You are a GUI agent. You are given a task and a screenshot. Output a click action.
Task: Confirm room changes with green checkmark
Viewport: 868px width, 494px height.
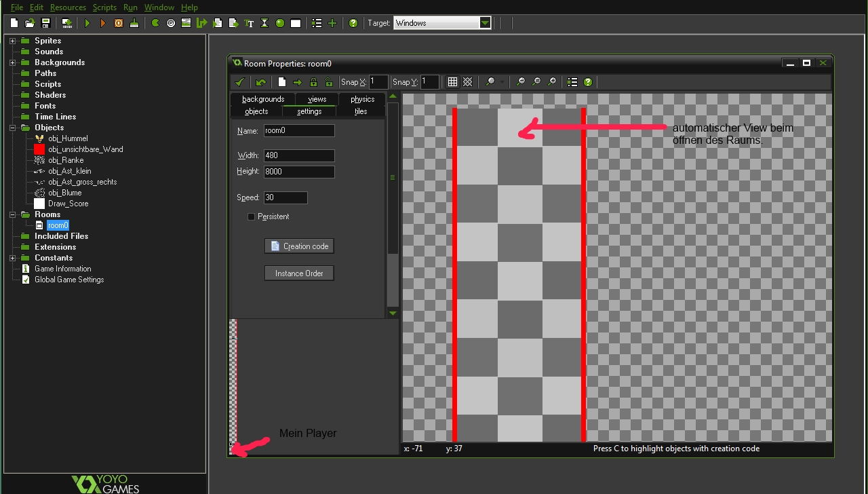[239, 82]
